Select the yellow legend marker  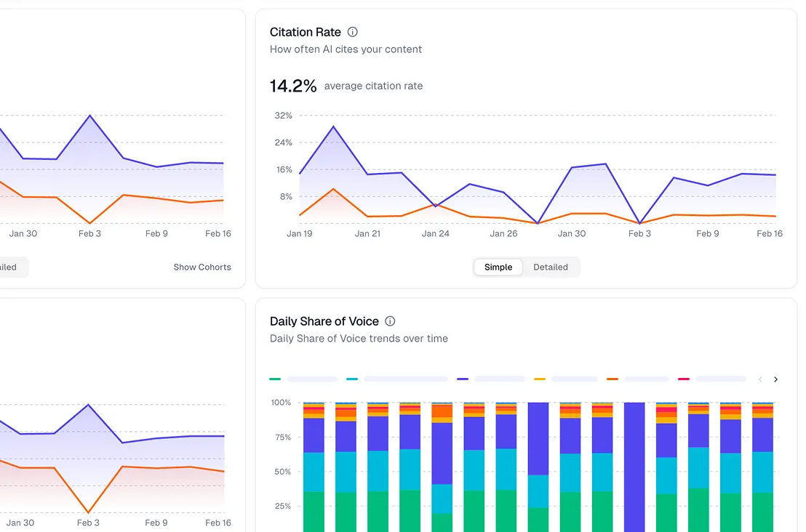540,379
